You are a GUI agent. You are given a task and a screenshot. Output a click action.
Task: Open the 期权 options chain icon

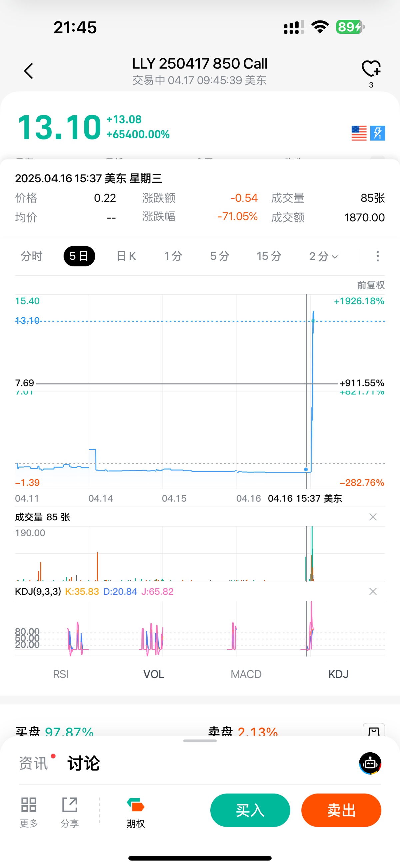click(x=136, y=811)
